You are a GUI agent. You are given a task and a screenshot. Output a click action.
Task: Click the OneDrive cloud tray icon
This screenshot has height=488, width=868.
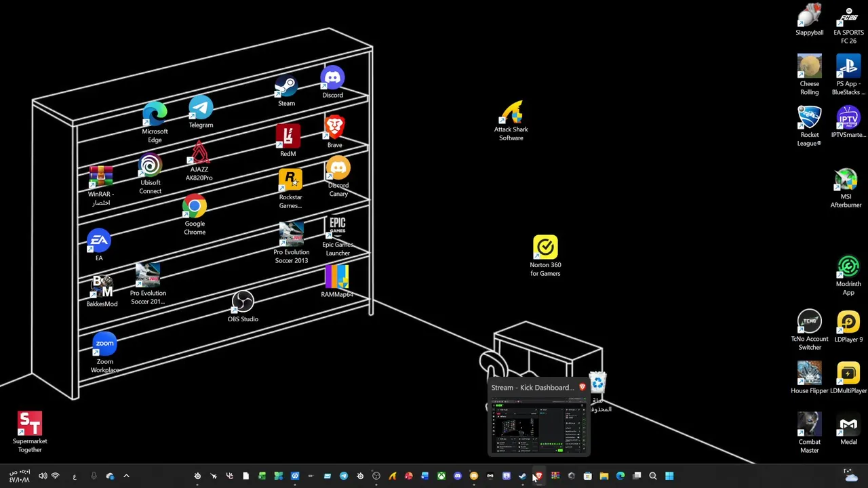110,476
